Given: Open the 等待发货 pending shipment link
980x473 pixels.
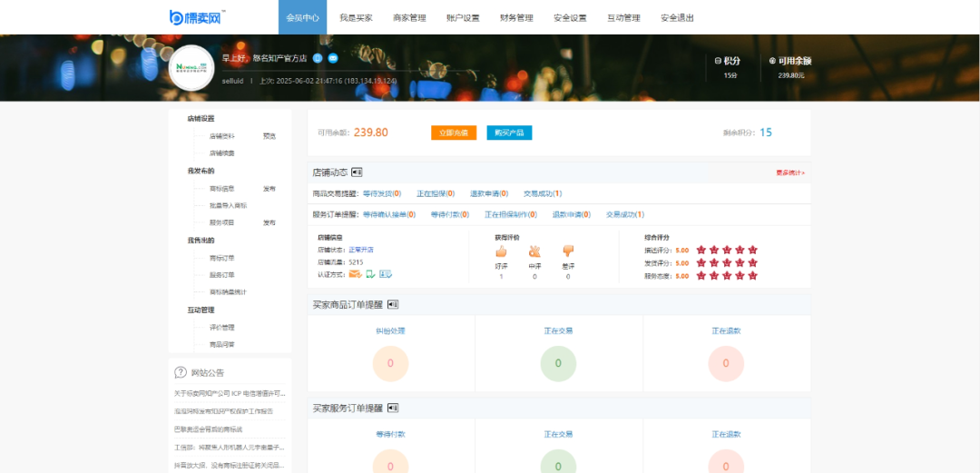Looking at the screenshot, I should [381, 193].
